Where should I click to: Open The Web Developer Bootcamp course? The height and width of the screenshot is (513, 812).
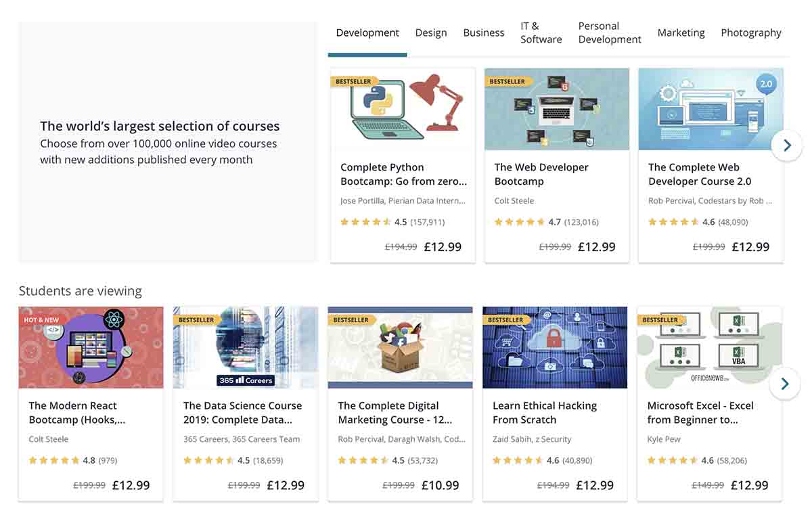[x=541, y=174]
